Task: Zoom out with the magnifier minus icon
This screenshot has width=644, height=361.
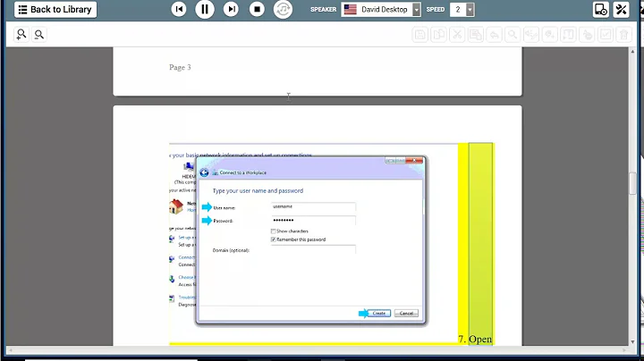Action: click(39, 35)
